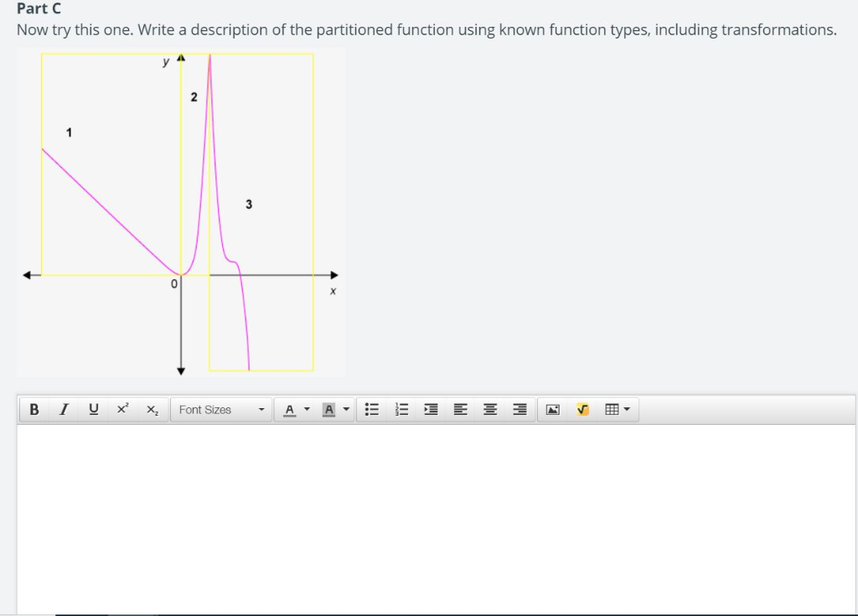Select the subscript x₂ tool
This screenshot has height=616, width=858.
click(151, 409)
